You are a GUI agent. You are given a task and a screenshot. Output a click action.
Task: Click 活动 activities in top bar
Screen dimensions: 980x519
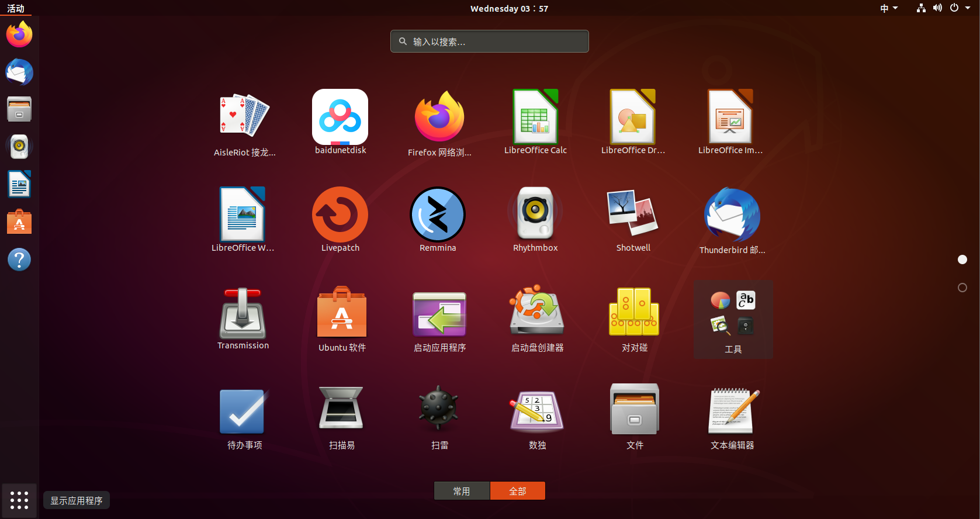coord(16,8)
